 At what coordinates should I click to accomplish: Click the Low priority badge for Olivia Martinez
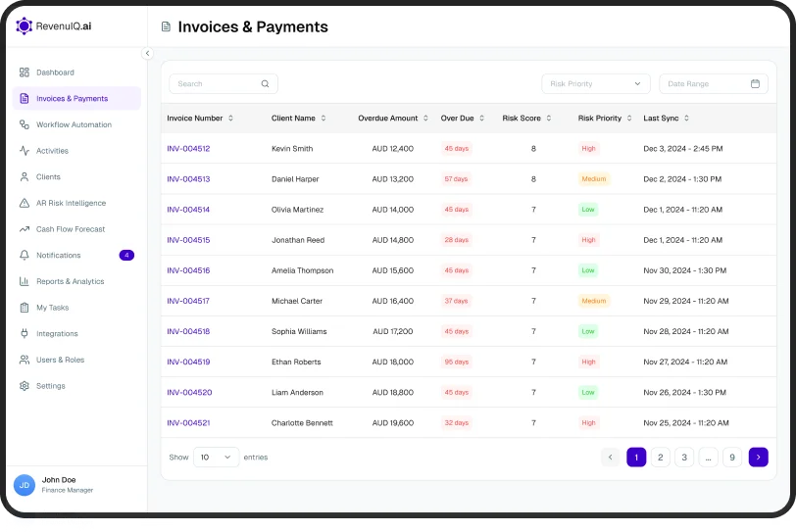point(588,210)
